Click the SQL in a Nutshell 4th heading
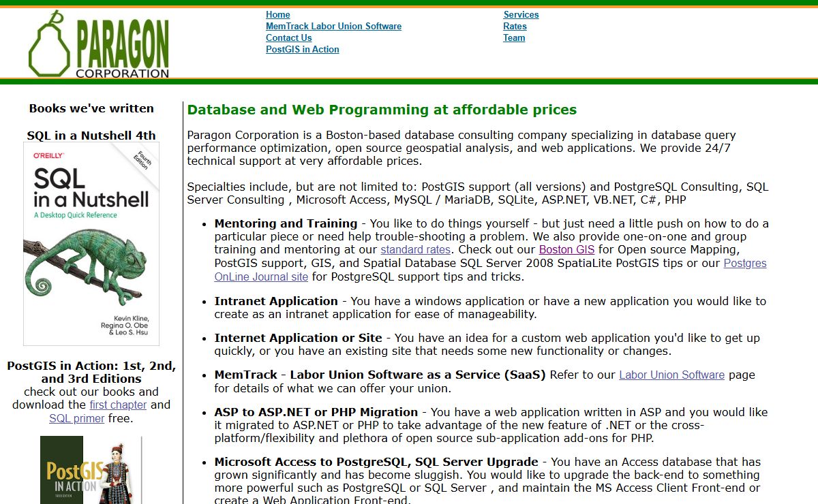The image size is (818, 504). tap(91, 136)
